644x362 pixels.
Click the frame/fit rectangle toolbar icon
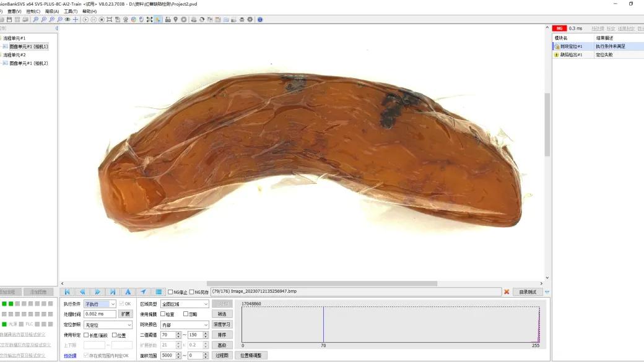(109, 19)
